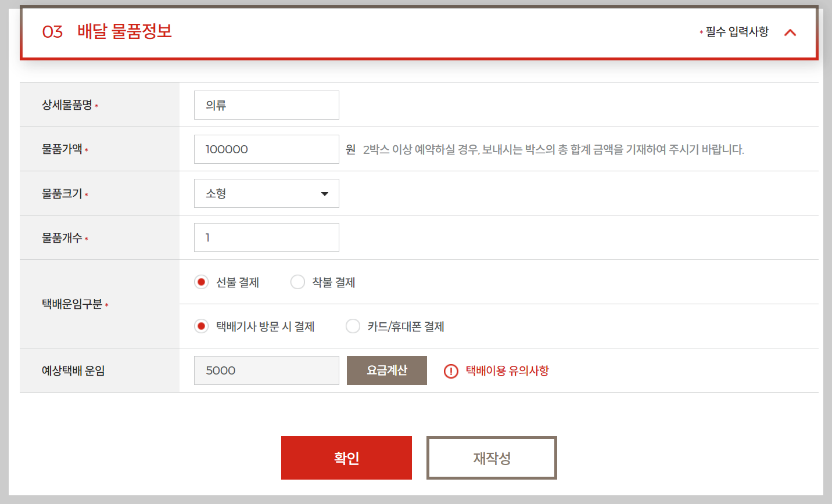The image size is (832, 504).
Task: Click the 요금계산 button
Action: 387,370
